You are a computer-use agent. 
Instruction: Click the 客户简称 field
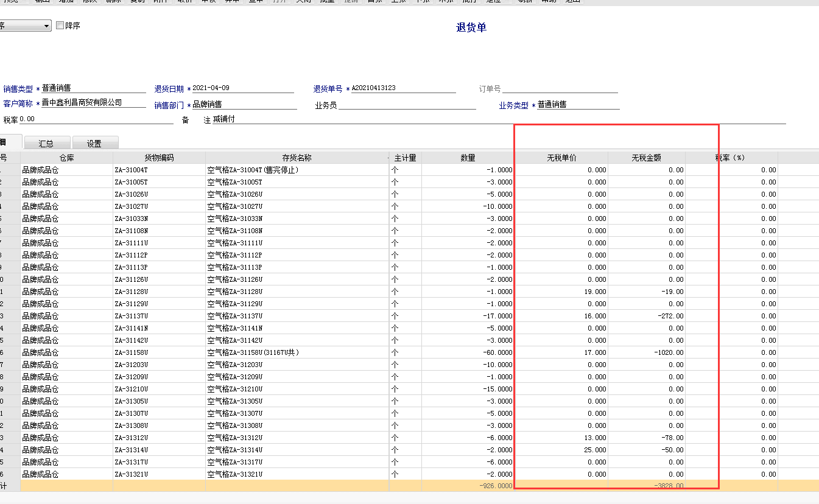coord(94,103)
